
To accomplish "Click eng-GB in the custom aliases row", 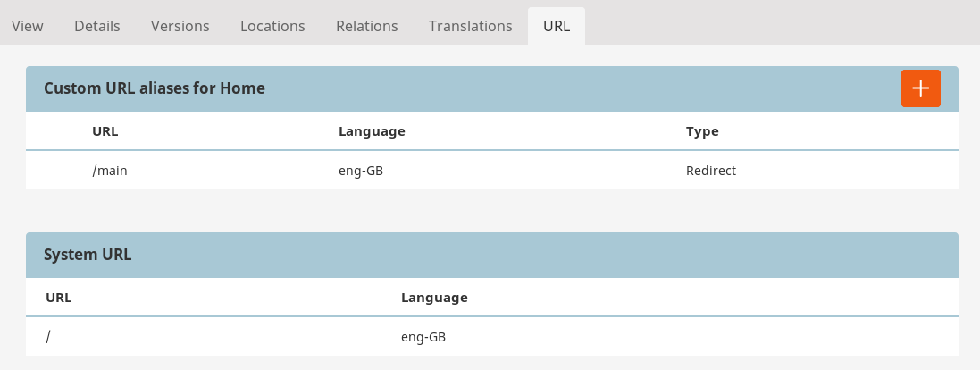I will [361, 170].
